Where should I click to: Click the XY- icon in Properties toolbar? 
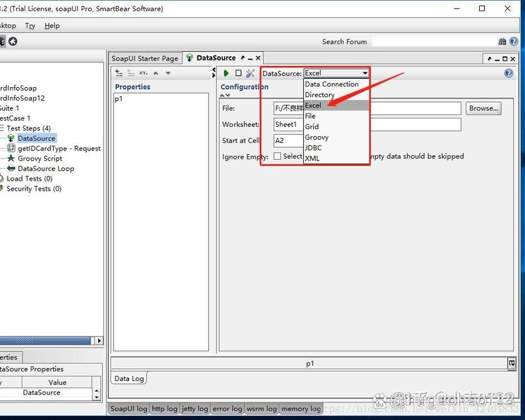click(143, 73)
